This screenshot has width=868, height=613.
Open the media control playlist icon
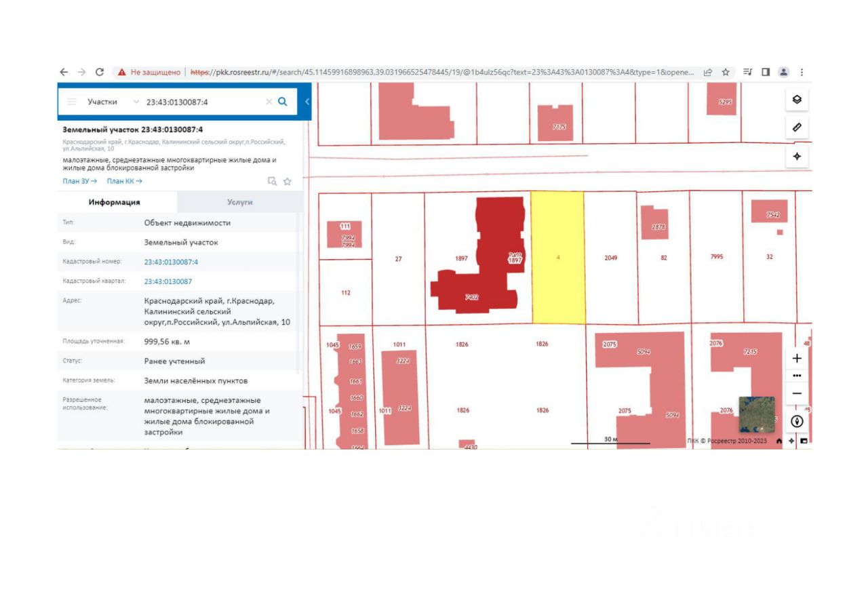747,72
